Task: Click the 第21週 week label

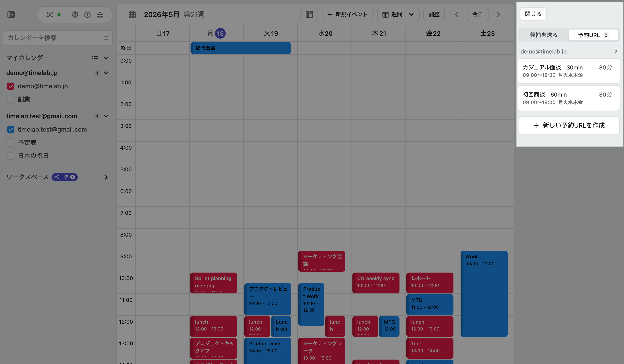Action: click(x=194, y=15)
